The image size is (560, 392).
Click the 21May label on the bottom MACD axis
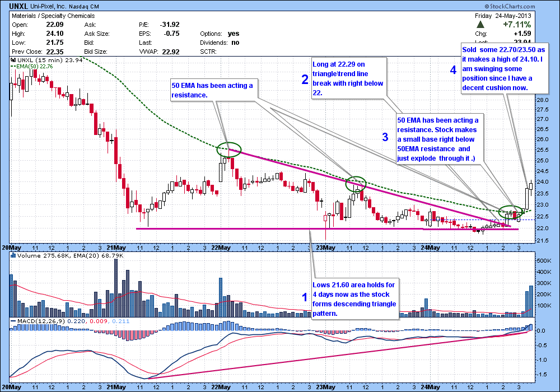point(116,387)
